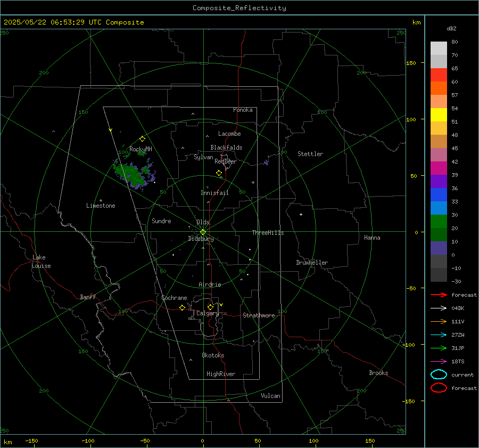Click the Cochrane town label
This screenshot has height=448, width=479.
(x=174, y=298)
